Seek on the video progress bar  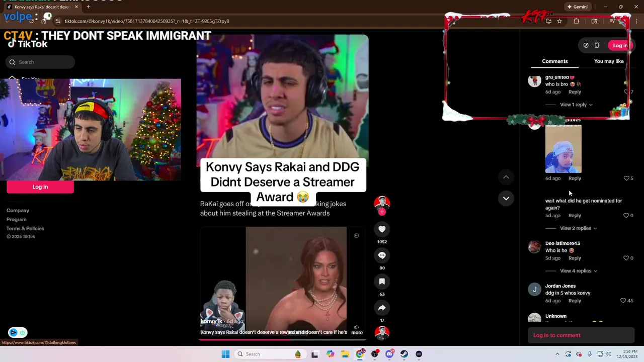point(282,339)
